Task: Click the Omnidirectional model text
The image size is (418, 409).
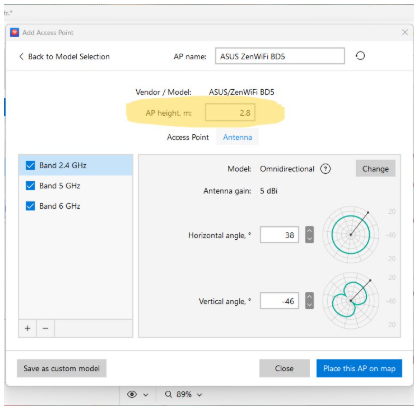Action: coord(287,169)
